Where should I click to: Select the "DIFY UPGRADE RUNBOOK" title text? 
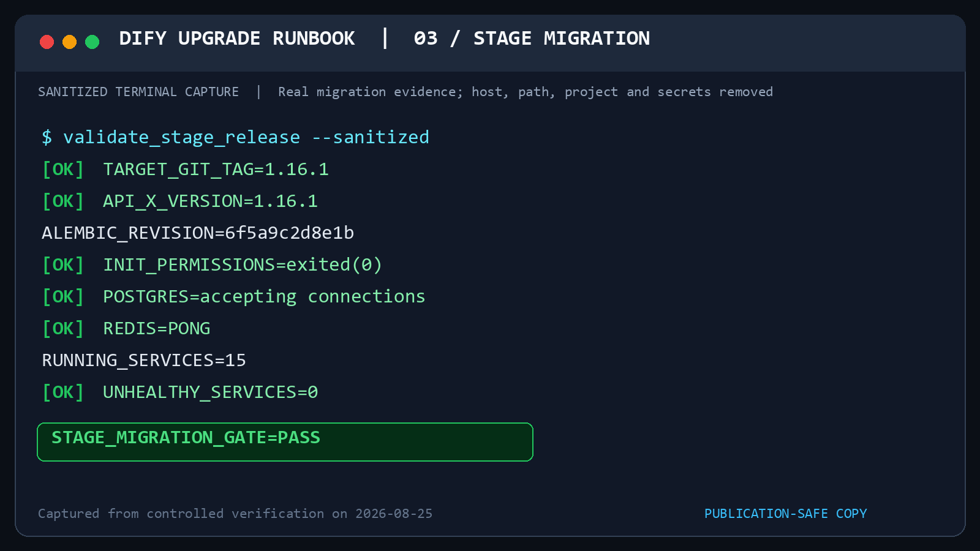[237, 39]
